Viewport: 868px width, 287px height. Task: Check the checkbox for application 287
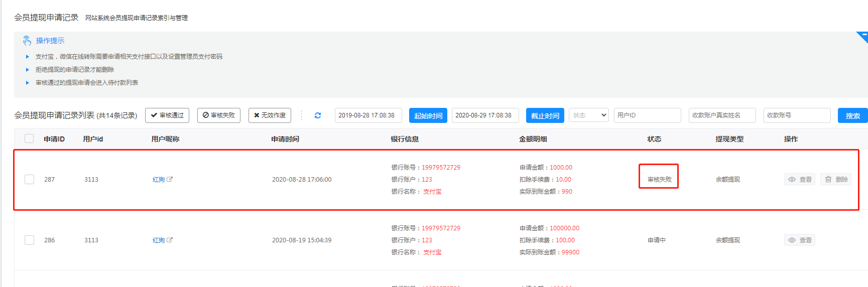pyautogui.click(x=30, y=179)
